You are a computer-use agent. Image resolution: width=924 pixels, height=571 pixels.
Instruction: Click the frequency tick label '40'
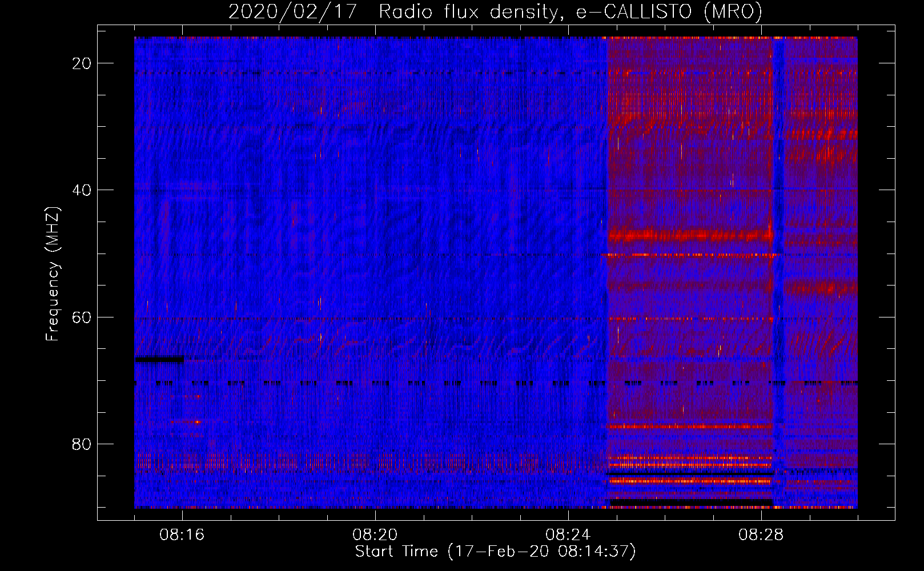82,190
